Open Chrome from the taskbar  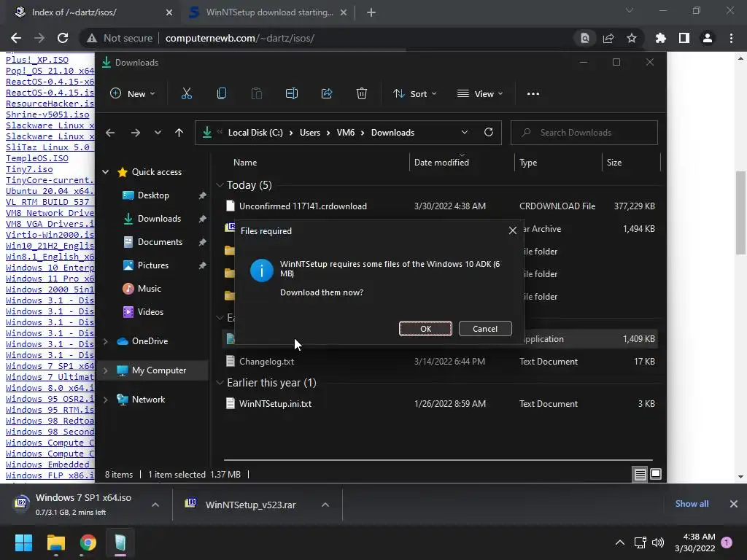tap(88, 542)
